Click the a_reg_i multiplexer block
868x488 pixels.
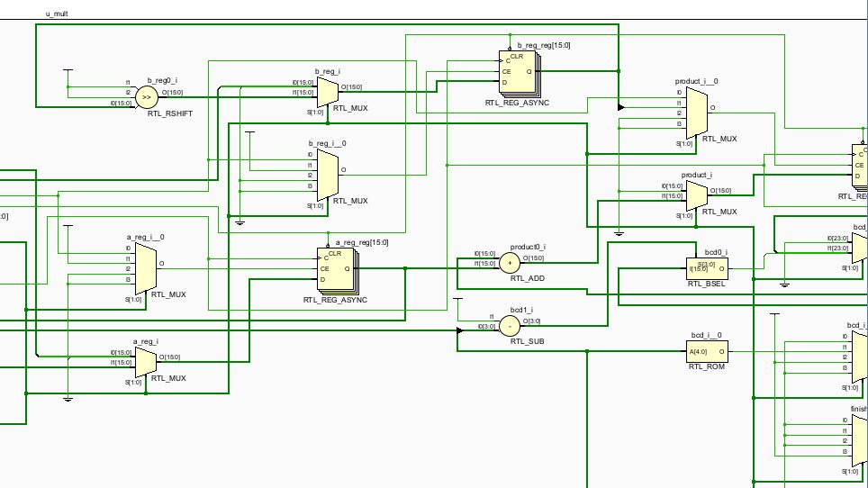tap(146, 363)
